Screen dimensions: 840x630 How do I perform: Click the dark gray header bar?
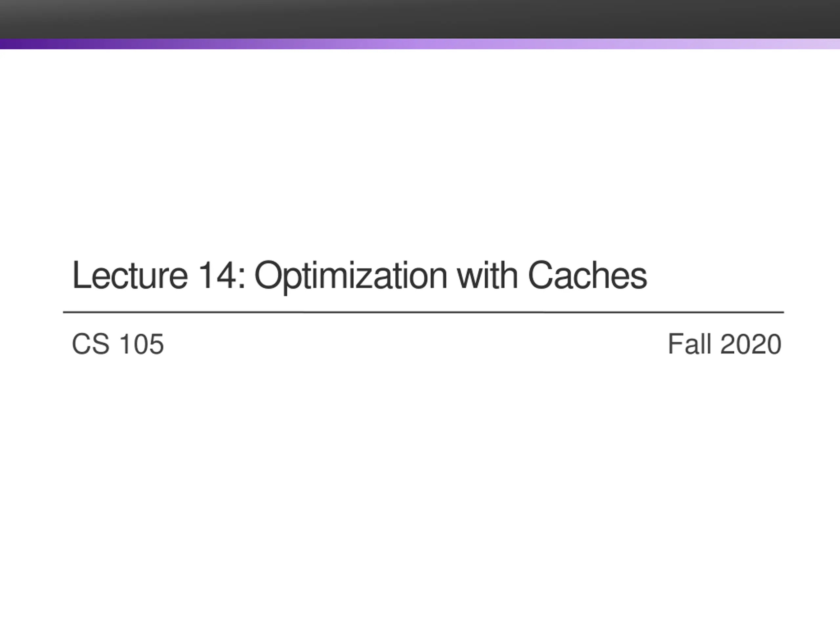coord(420,19)
